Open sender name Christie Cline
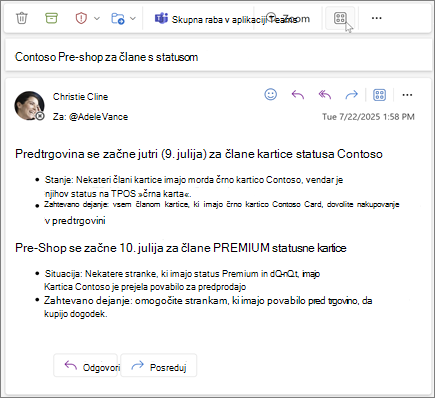435x398 pixels. 80,97
